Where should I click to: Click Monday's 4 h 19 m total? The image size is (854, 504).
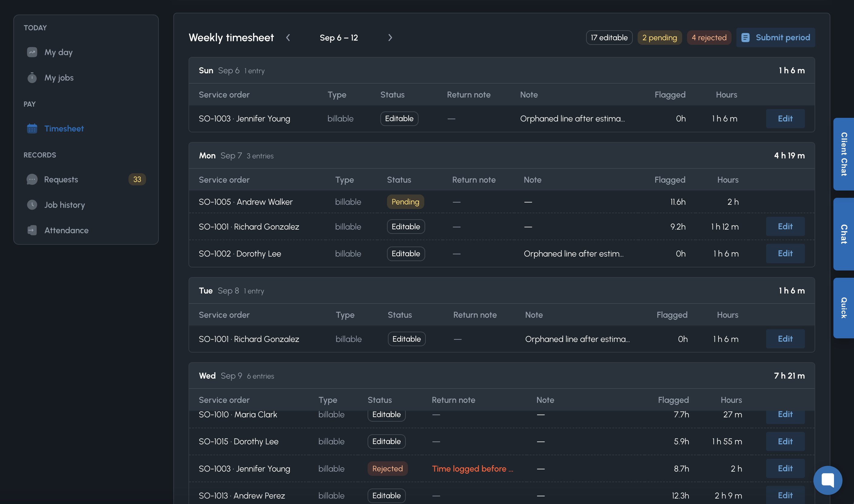click(789, 156)
